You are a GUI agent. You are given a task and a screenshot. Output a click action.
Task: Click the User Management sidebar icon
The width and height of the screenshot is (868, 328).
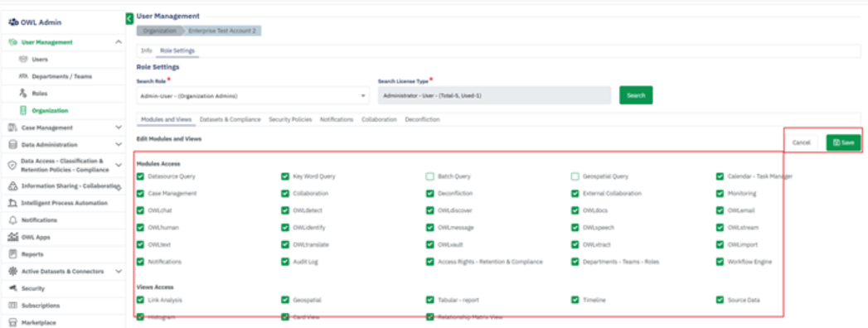[x=13, y=42]
